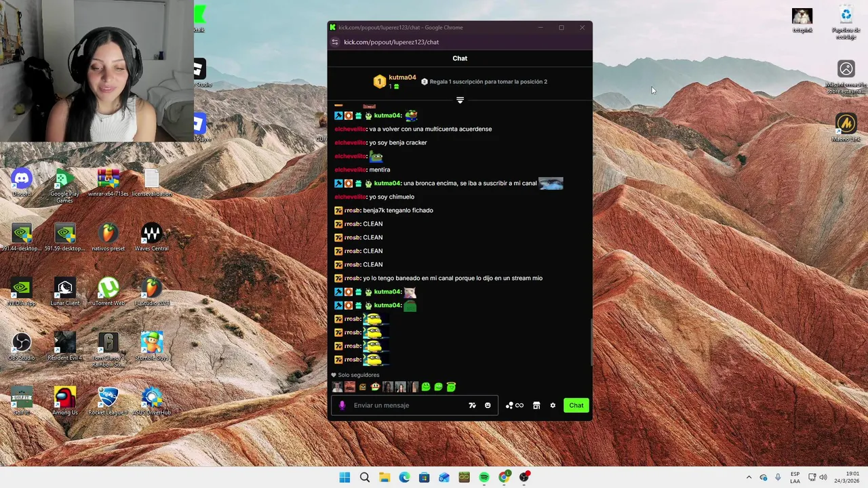Viewport: 868px width, 488px height.
Task: Open the Papelera de reciclaje icon
Action: pyautogui.click(x=846, y=23)
